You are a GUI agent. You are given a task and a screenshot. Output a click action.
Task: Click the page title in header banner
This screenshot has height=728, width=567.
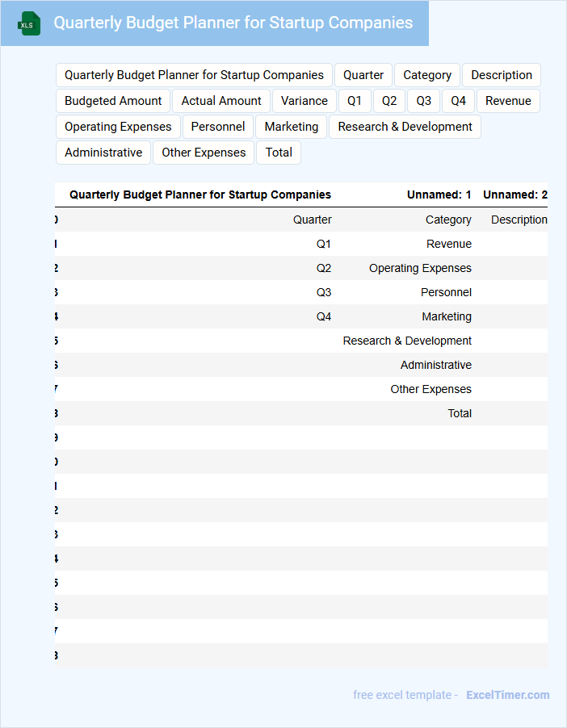[x=233, y=23]
